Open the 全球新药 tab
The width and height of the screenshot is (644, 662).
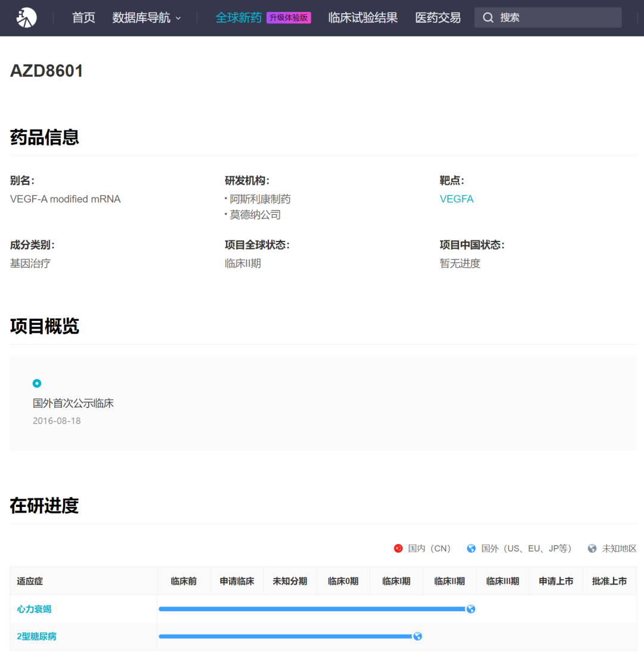coord(239,18)
